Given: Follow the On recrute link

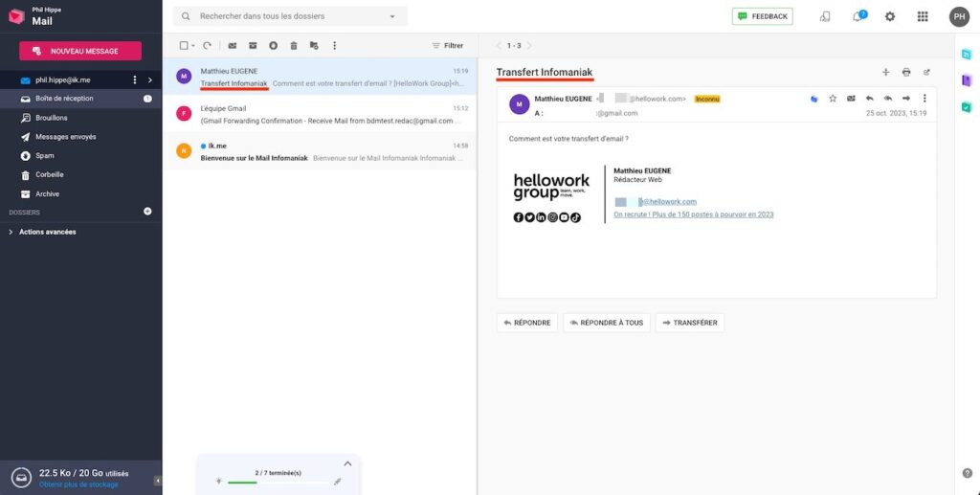Looking at the screenshot, I should click(x=694, y=214).
